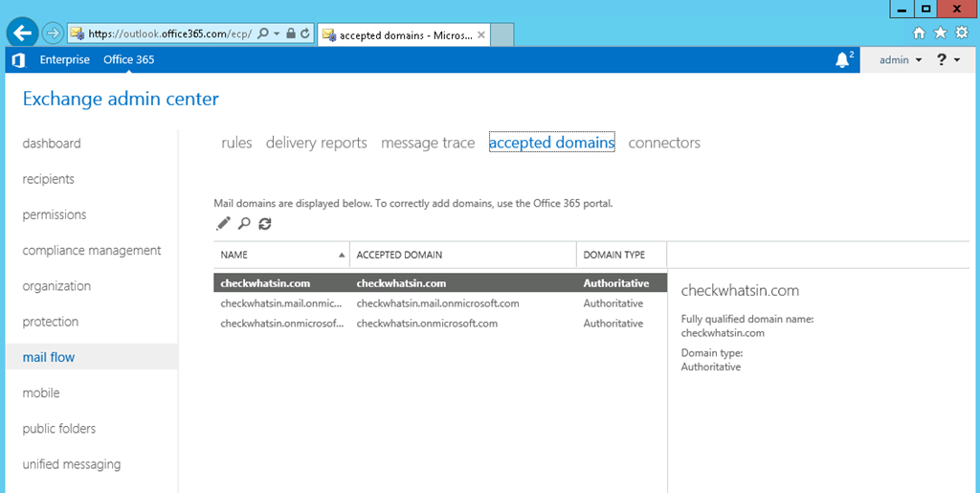The image size is (980, 493).
Task: Select the checkwhatsin.com domain row
Action: click(x=440, y=283)
